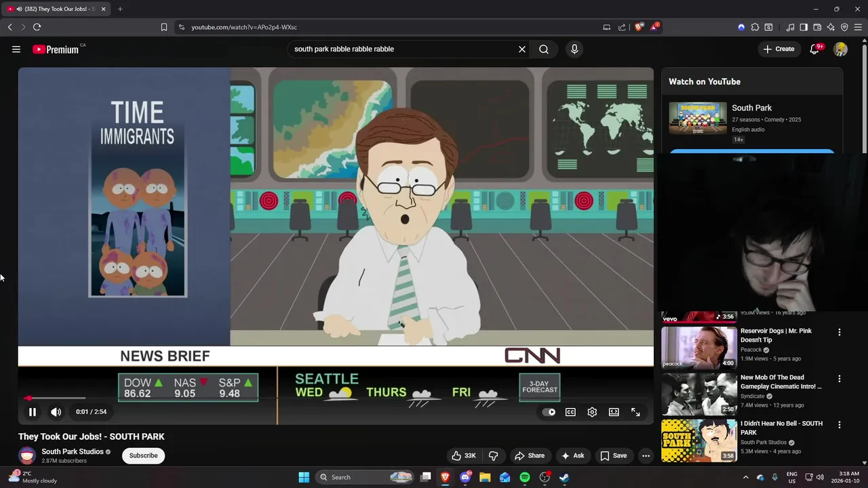The image size is (868, 488).
Task: Go back in browser
Action: [10, 27]
